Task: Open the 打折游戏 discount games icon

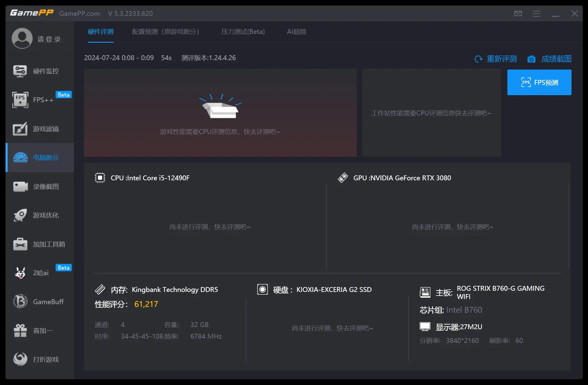Action: (x=20, y=359)
